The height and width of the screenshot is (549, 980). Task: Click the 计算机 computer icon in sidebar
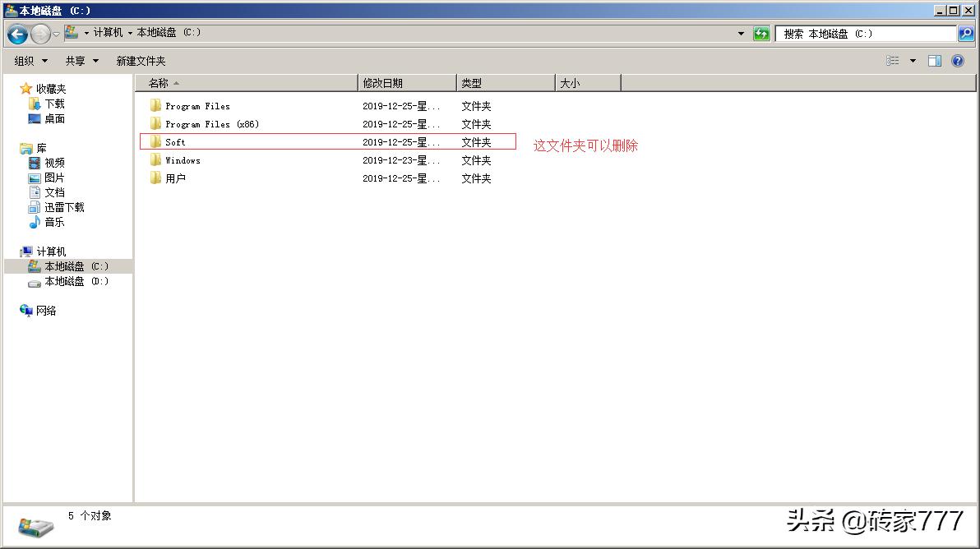[26, 251]
